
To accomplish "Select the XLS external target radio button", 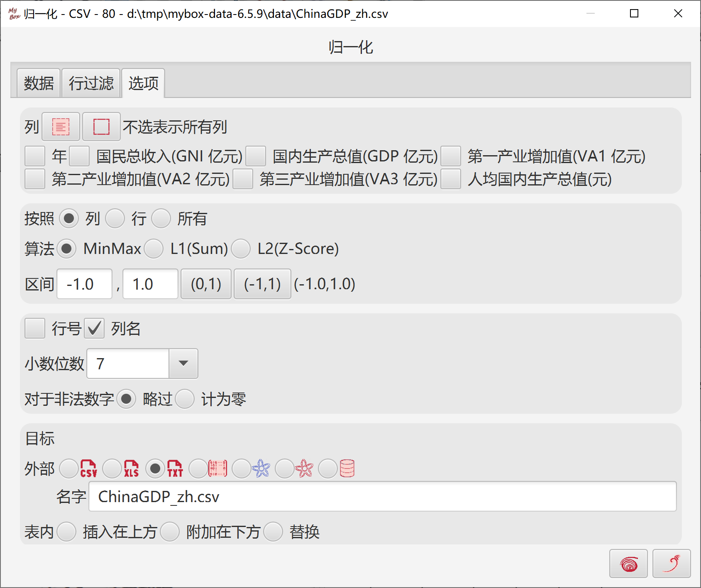I will click(112, 468).
